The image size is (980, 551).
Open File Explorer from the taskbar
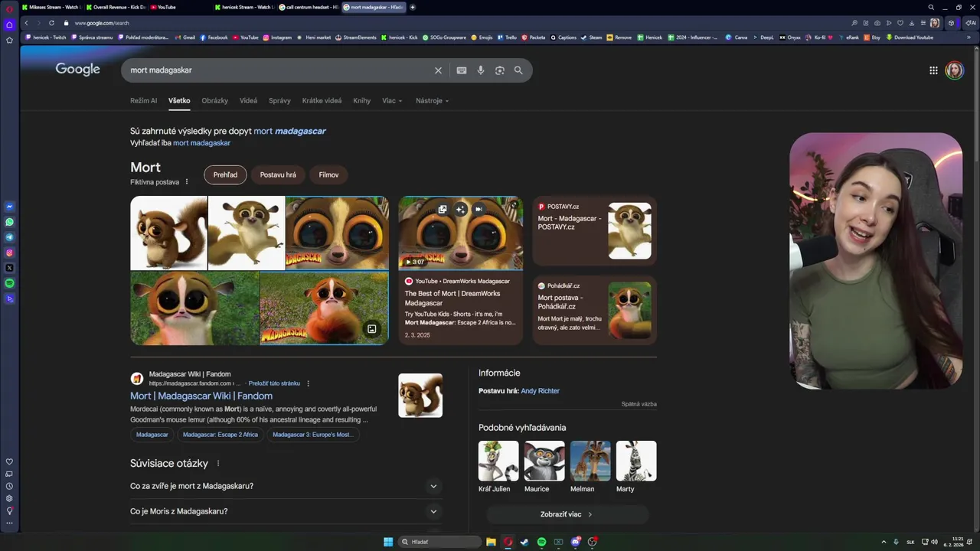click(491, 542)
